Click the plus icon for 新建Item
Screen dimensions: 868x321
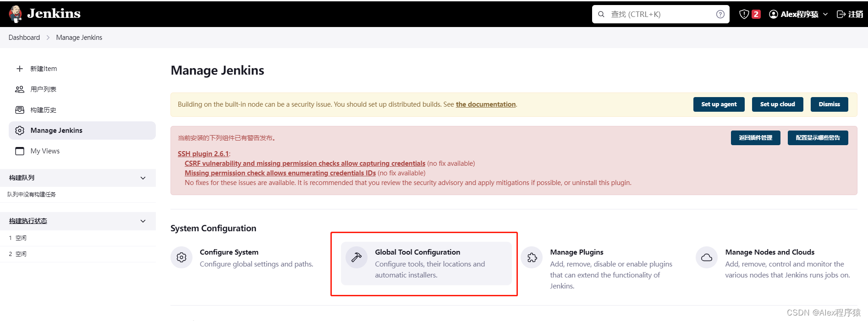pyautogui.click(x=20, y=69)
